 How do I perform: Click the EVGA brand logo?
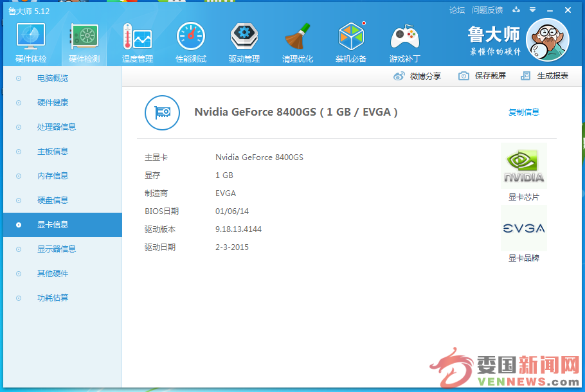524,228
